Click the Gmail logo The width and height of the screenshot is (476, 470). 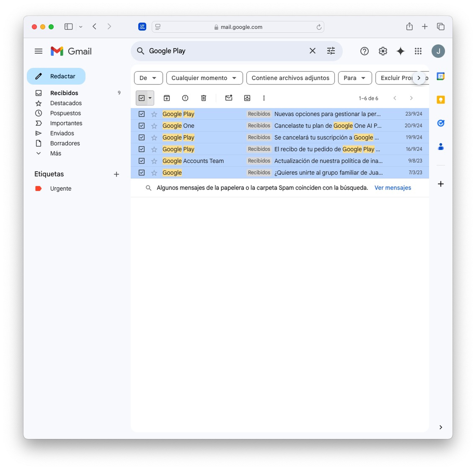tap(71, 51)
